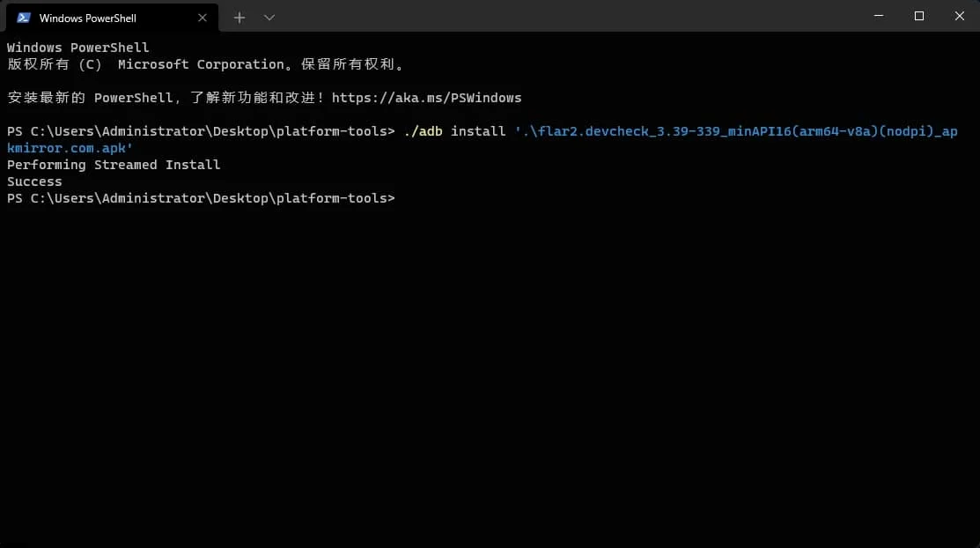Click the './adb' command text
Screen dimensions: 980x548
coord(424,131)
